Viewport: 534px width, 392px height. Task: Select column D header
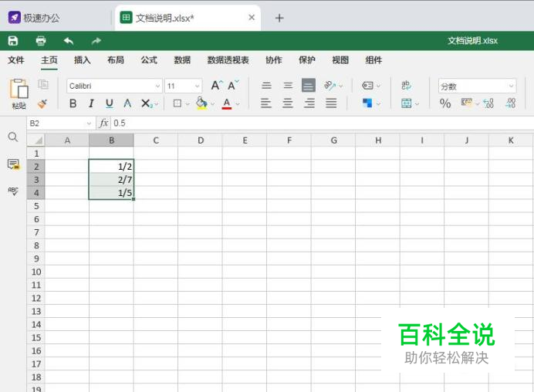(201, 140)
